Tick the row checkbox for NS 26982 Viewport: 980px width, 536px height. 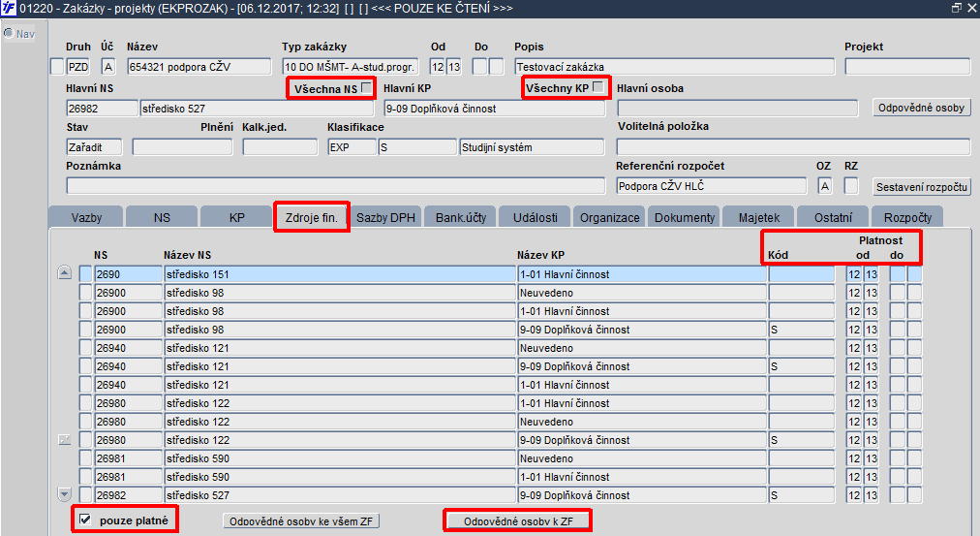tap(85, 494)
